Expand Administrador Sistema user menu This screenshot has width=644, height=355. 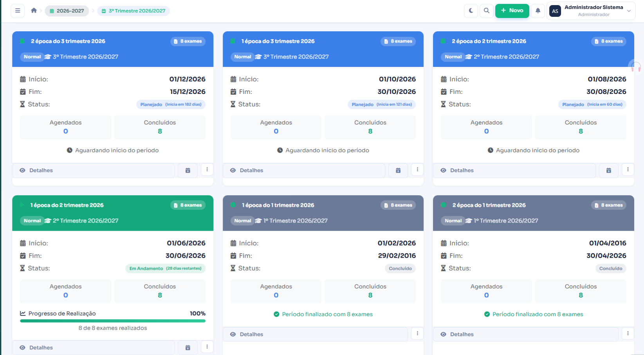(x=591, y=11)
